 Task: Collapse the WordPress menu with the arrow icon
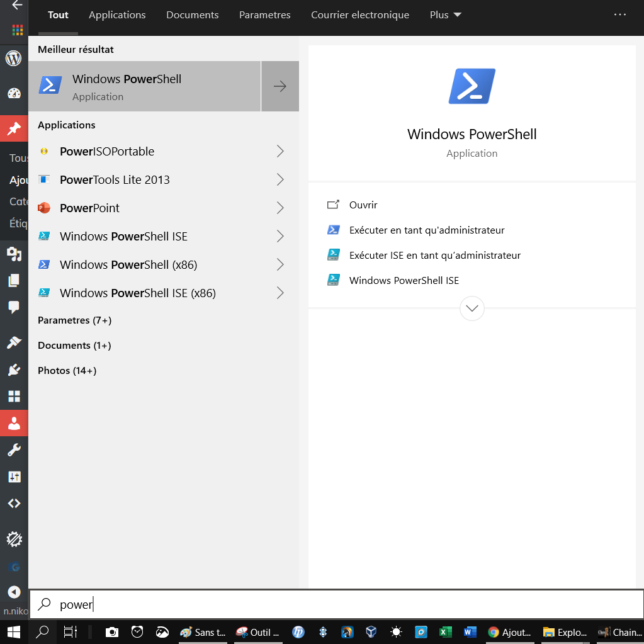point(14,592)
